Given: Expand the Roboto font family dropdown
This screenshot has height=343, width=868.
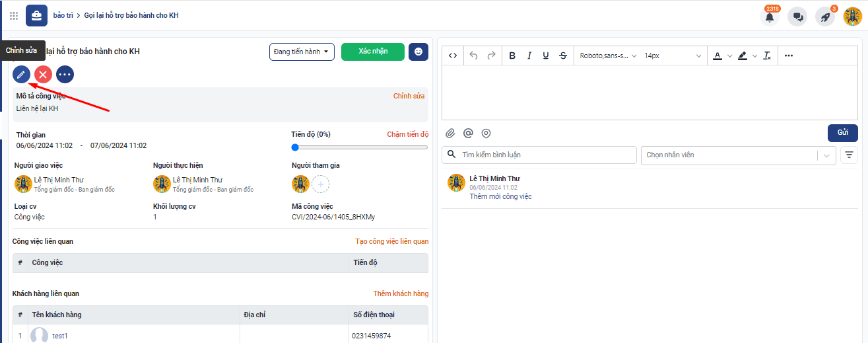Looking at the screenshot, I should [608, 56].
